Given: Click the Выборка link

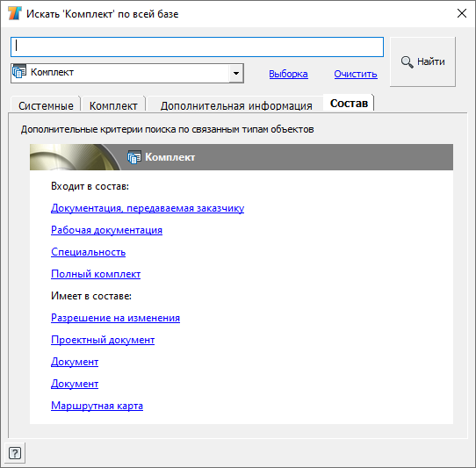Looking at the screenshot, I should (x=288, y=74).
